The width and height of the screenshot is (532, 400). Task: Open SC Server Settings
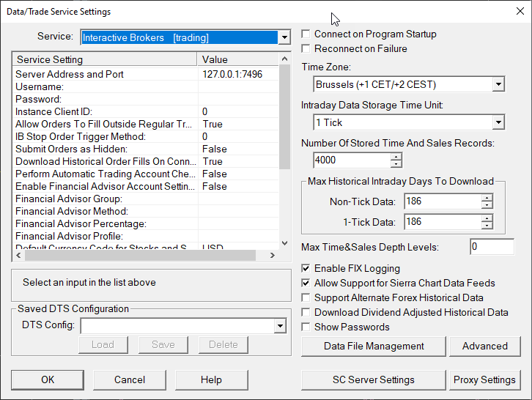coord(374,379)
